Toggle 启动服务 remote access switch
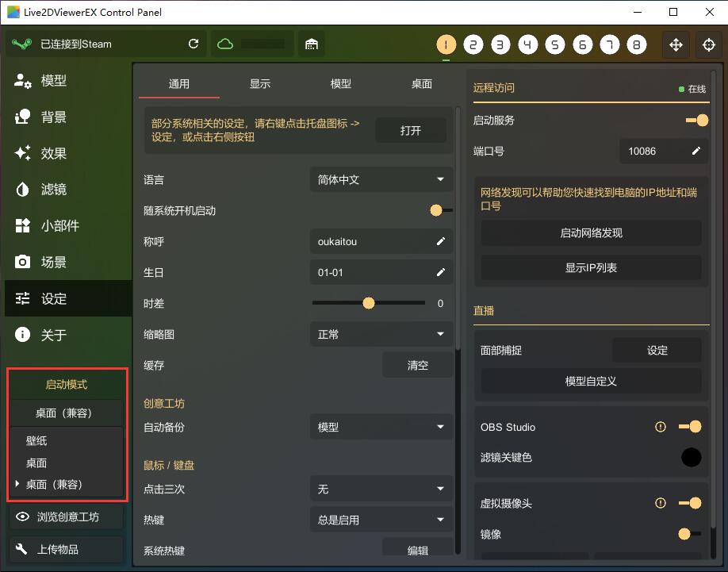Viewport: 728px width, 572px height. click(x=697, y=121)
